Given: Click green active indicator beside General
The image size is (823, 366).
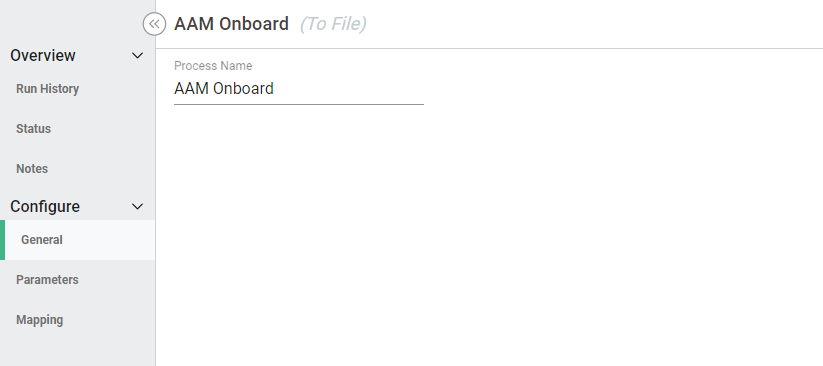Looking at the screenshot, I should (x=2, y=240).
